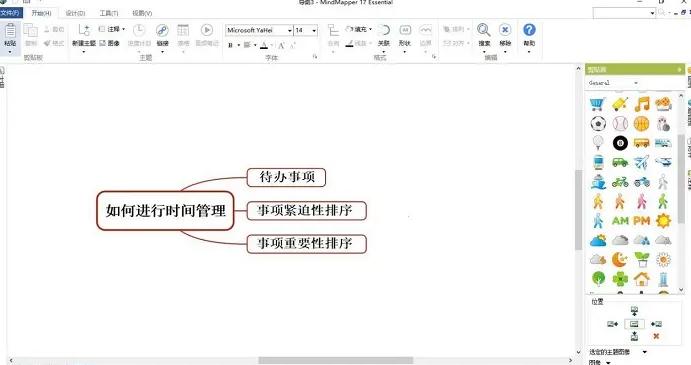Click the New Topic (新建主题) icon
Screen dimensions: 691x365
(x=84, y=30)
